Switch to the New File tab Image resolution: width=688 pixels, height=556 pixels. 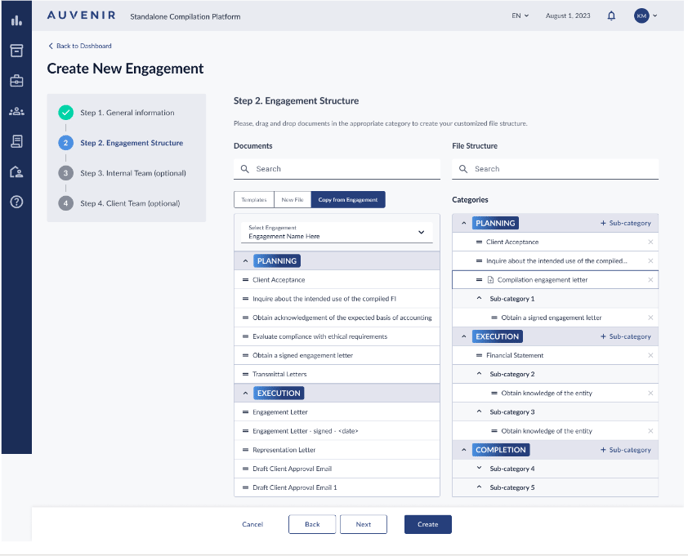292,200
